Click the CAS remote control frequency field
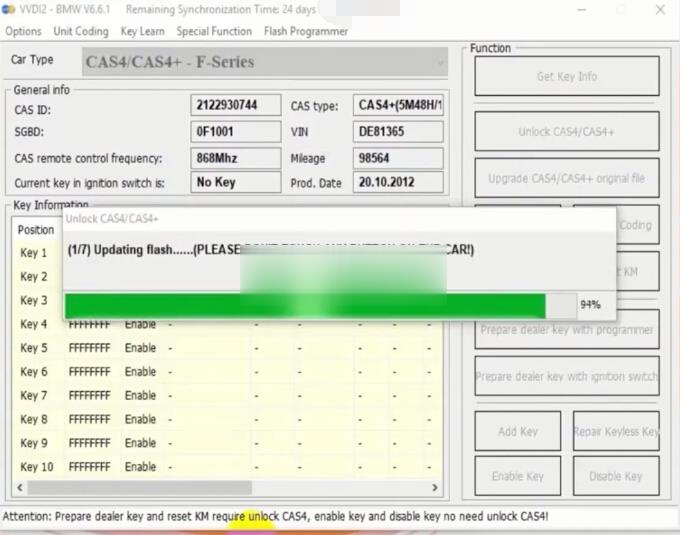The image size is (680, 535). 236,158
